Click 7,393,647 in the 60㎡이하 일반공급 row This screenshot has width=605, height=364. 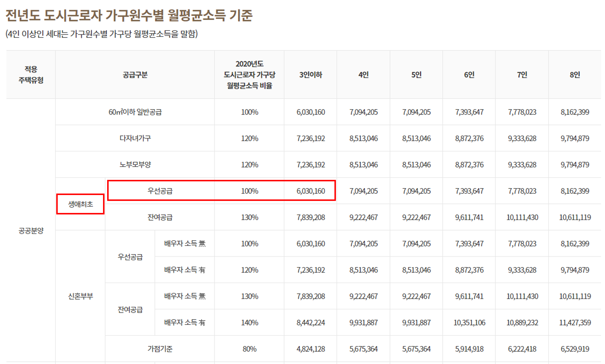(x=469, y=112)
